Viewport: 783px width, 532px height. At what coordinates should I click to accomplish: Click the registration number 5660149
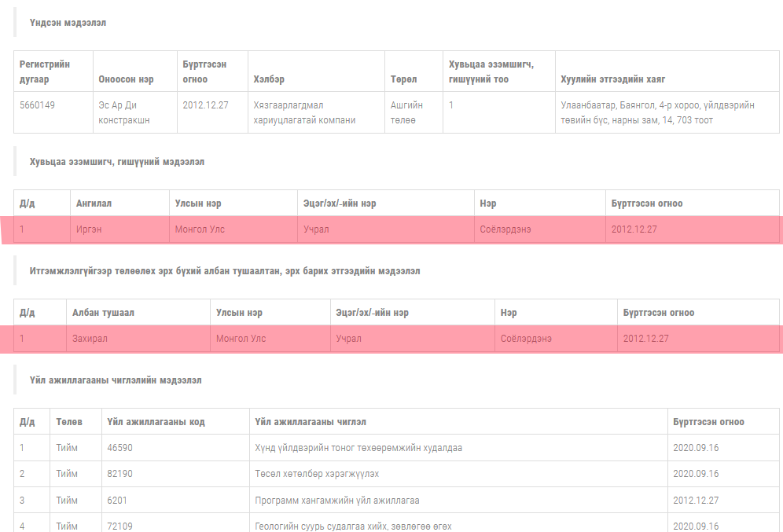click(37, 105)
